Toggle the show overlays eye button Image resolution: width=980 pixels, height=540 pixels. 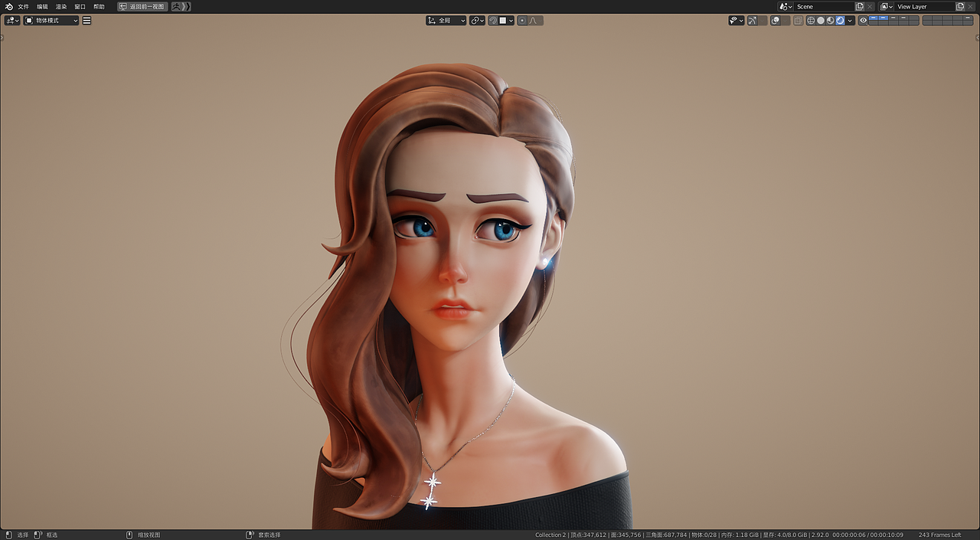863,20
